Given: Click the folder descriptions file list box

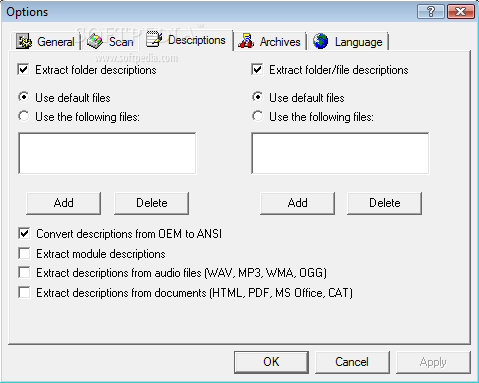Looking at the screenshot, I should (x=107, y=153).
